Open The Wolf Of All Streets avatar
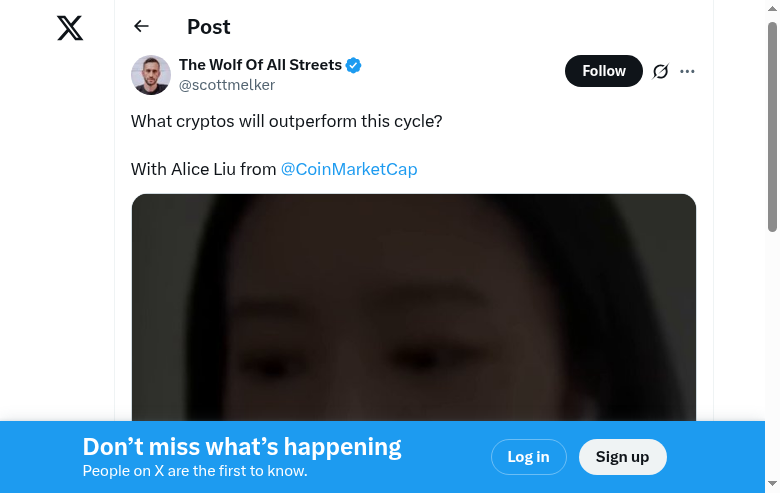 [x=151, y=75]
